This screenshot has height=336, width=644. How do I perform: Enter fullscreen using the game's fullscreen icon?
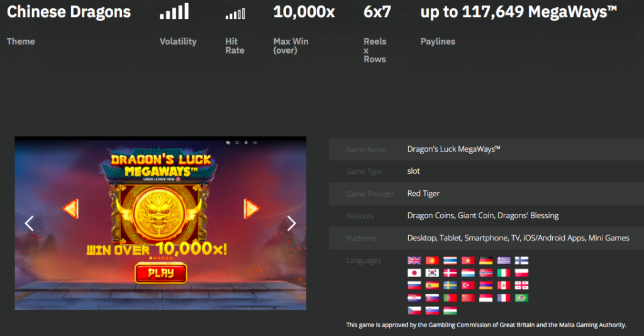tap(237, 143)
